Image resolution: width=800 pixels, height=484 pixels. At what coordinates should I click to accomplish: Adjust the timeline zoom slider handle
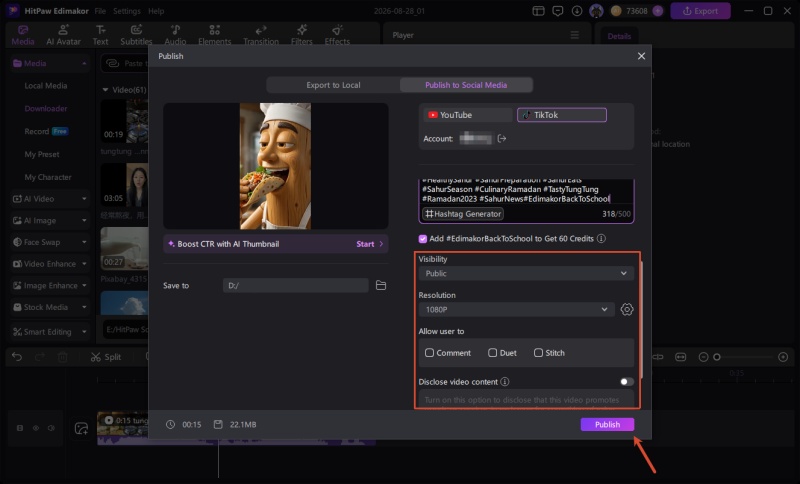click(x=716, y=357)
